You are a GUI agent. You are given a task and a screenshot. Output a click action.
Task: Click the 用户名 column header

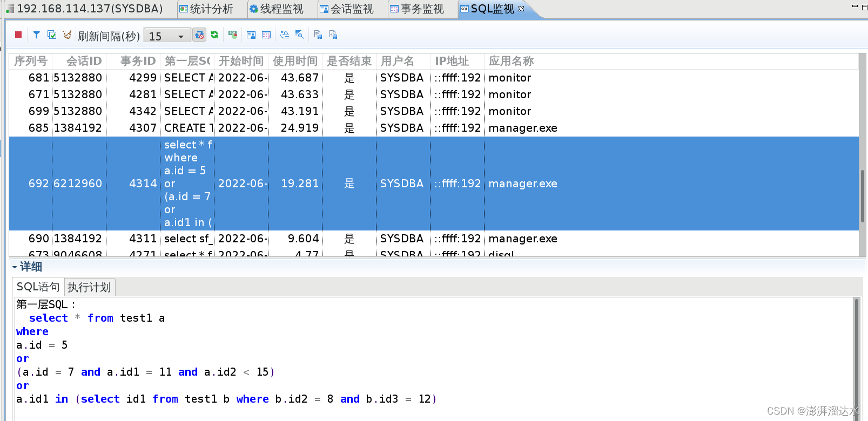[x=403, y=61]
